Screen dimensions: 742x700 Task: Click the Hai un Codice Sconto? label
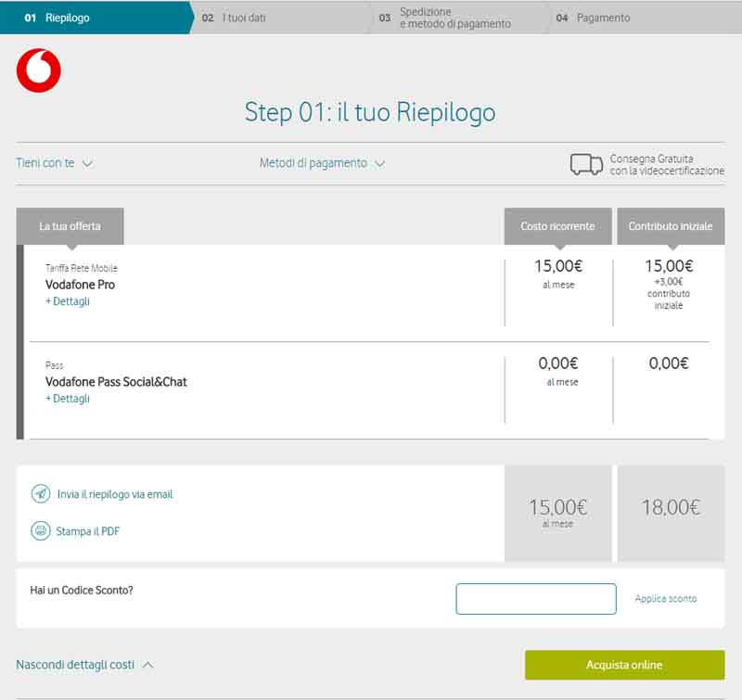tap(82, 591)
